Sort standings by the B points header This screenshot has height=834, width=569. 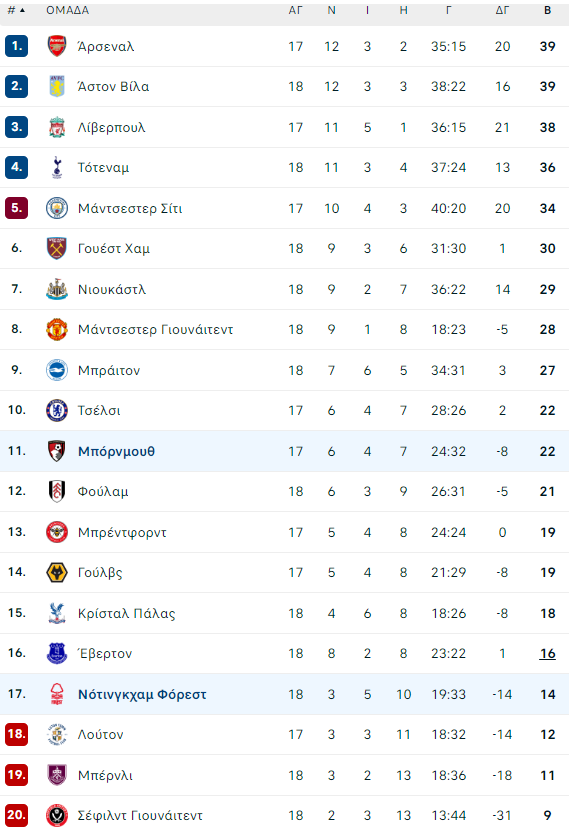point(547,10)
